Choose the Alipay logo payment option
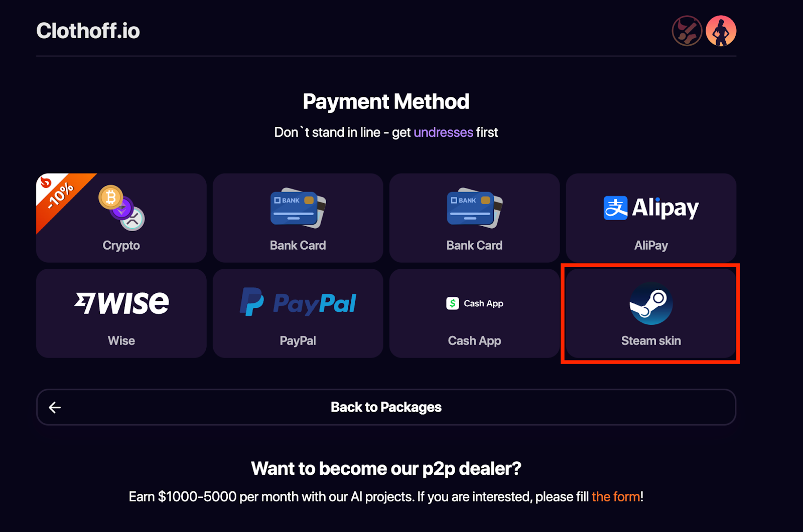 [x=651, y=208]
